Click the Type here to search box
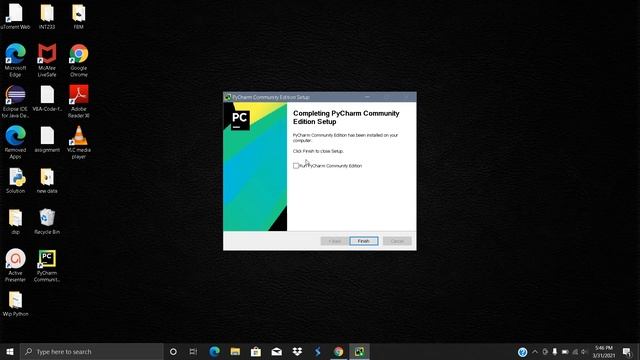This screenshot has width=640, height=360. pyautogui.click(x=91, y=351)
